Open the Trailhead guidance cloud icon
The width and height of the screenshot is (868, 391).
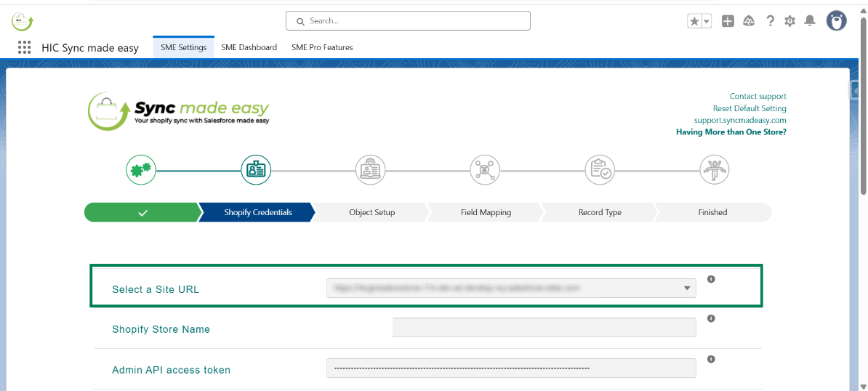(749, 21)
